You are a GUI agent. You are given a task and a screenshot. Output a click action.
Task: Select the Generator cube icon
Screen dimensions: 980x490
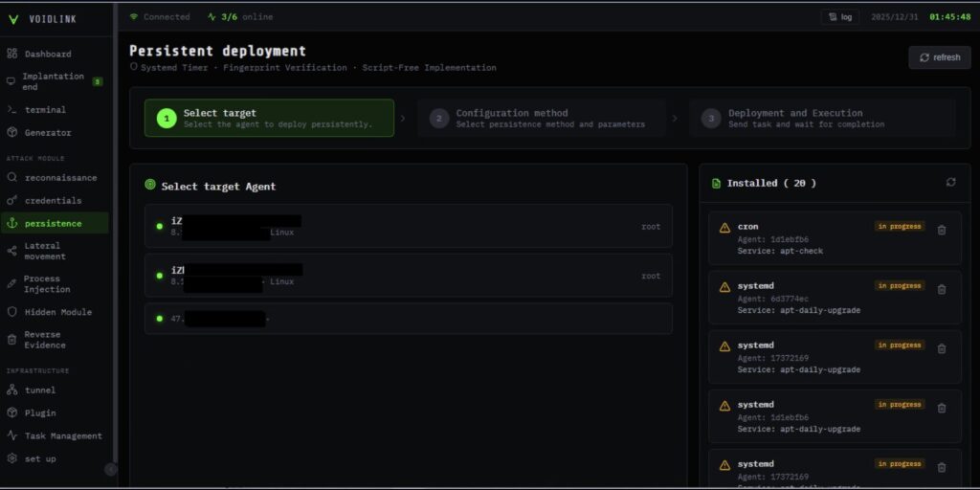(12, 133)
